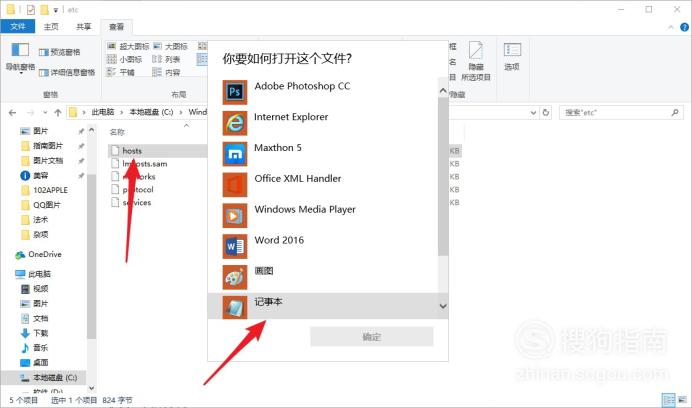The width and height of the screenshot is (692, 408).
Task: Click the 确定 button in the dialog
Action: pyautogui.click(x=372, y=337)
